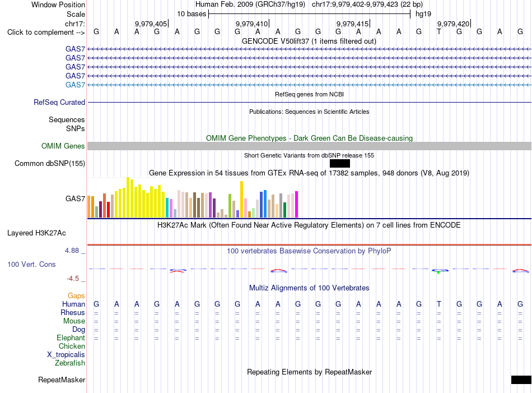Click the light-blue GAS7 transcript label
The height and width of the screenshot is (393, 532).
(x=76, y=85)
